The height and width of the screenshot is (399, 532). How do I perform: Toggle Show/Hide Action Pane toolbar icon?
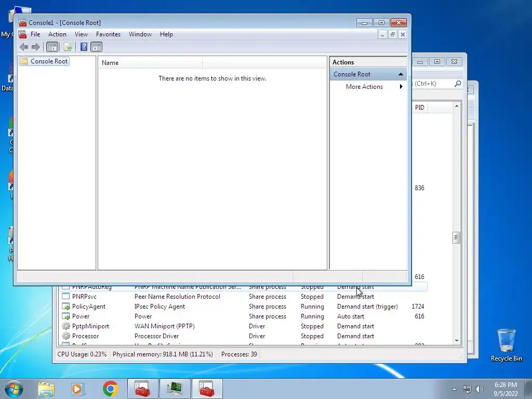97,47
